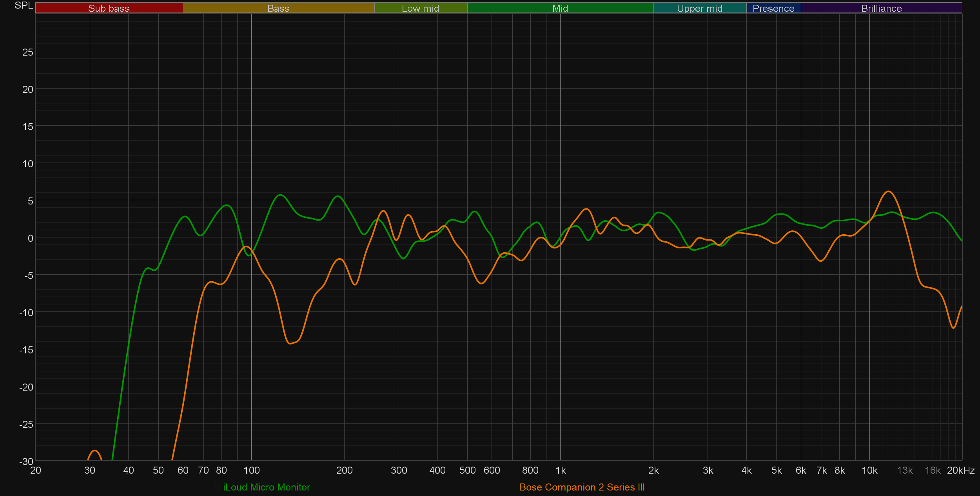Toggle the Bose Companion 2 Series III legend
Image resolution: width=980 pixels, height=496 pixels.
click(x=582, y=487)
